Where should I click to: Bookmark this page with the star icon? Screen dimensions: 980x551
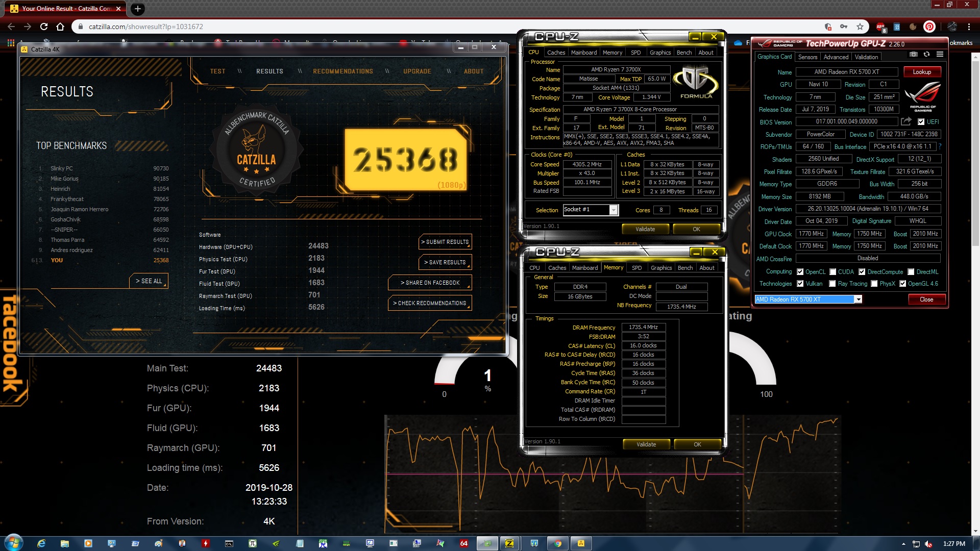pos(860,27)
